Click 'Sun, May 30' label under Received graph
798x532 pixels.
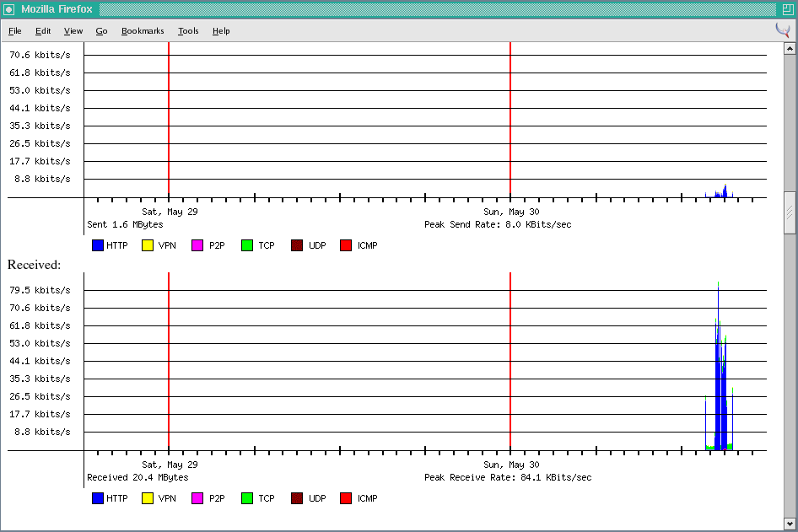[x=511, y=465]
